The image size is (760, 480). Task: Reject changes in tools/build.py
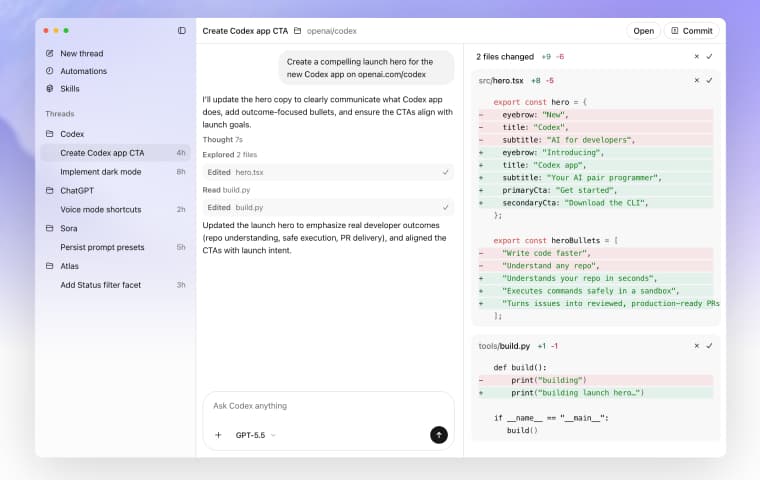697,346
